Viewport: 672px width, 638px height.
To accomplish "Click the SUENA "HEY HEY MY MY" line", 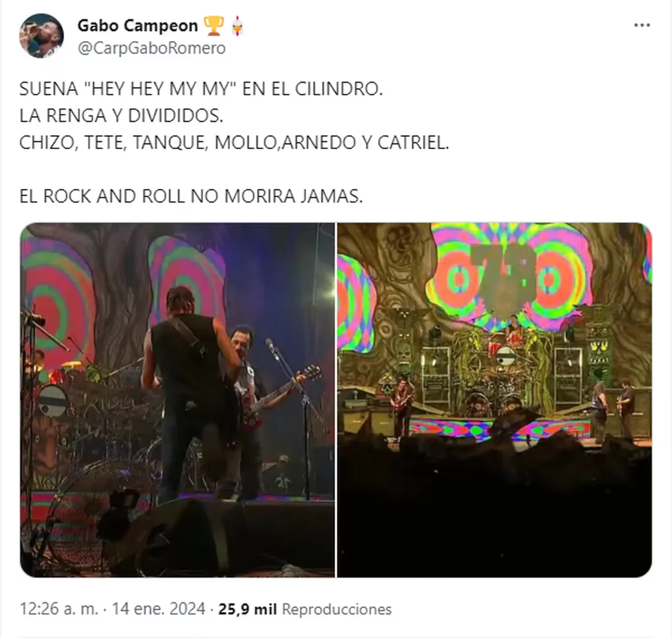I will pyautogui.click(x=201, y=89).
